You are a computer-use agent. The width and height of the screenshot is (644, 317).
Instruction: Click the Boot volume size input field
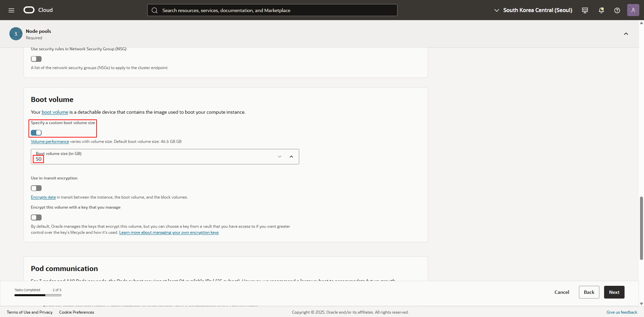[x=151, y=159]
